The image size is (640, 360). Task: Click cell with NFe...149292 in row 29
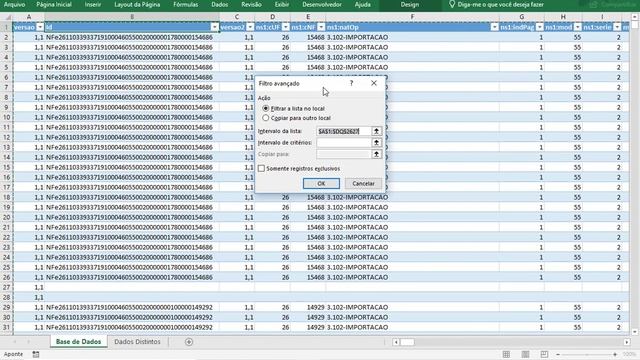[x=132, y=307]
